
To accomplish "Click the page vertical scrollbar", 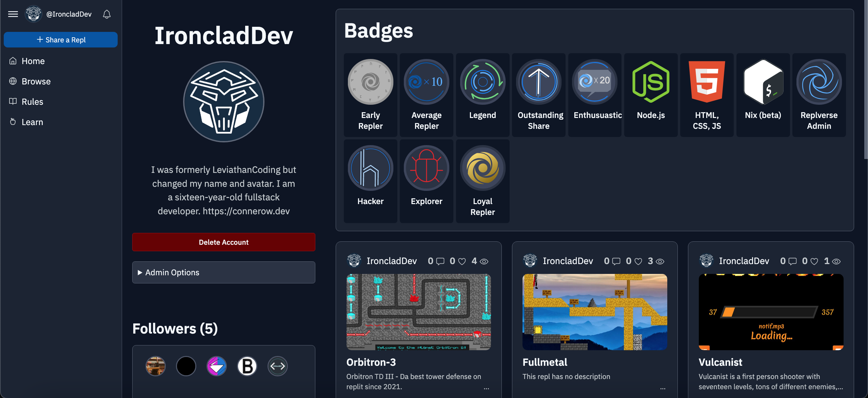I will tap(866, 80).
